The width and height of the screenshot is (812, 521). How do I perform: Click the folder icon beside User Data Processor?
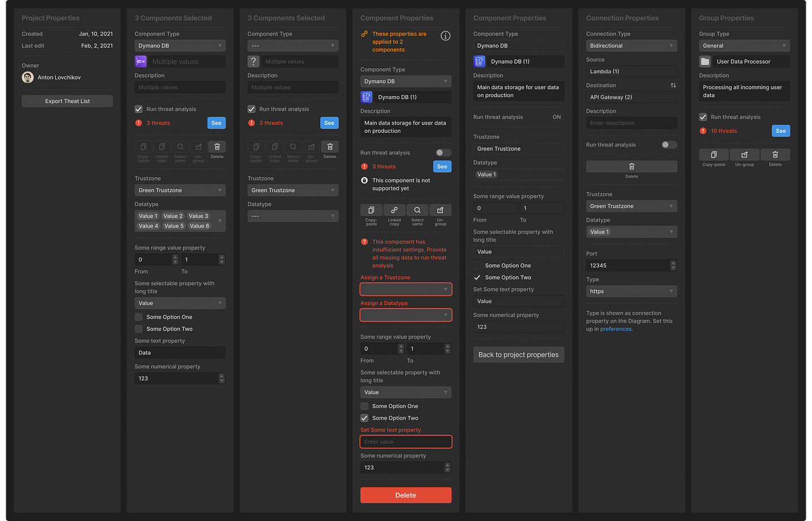pyautogui.click(x=705, y=61)
